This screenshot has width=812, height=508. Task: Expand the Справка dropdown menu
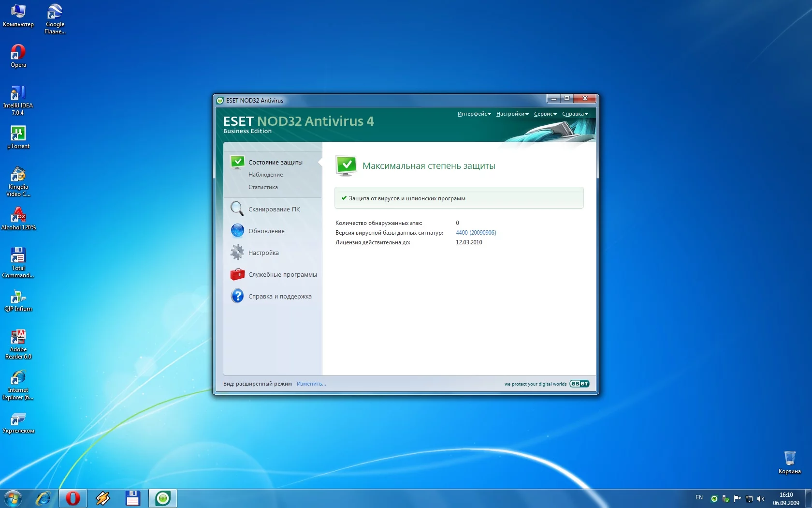pos(575,114)
